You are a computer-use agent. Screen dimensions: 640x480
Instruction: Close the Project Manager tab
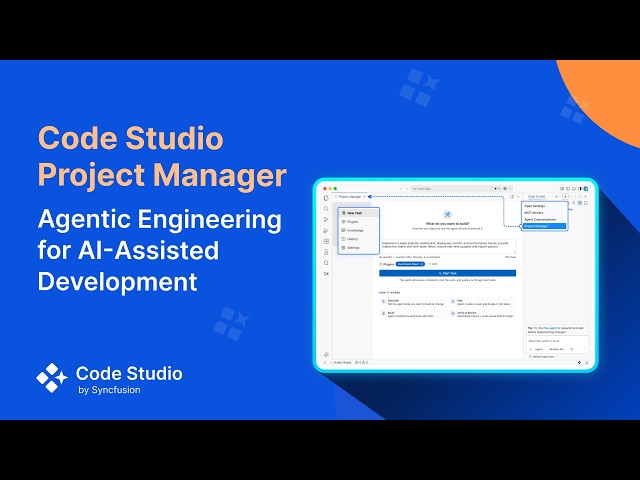tap(365, 197)
